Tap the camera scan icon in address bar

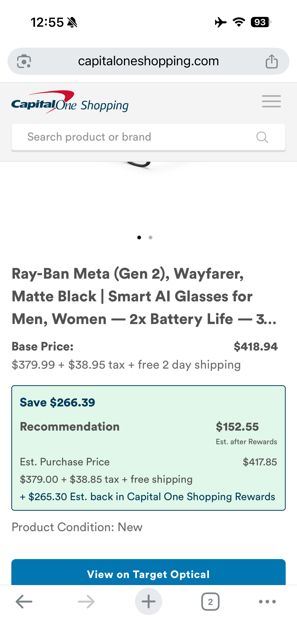point(24,61)
